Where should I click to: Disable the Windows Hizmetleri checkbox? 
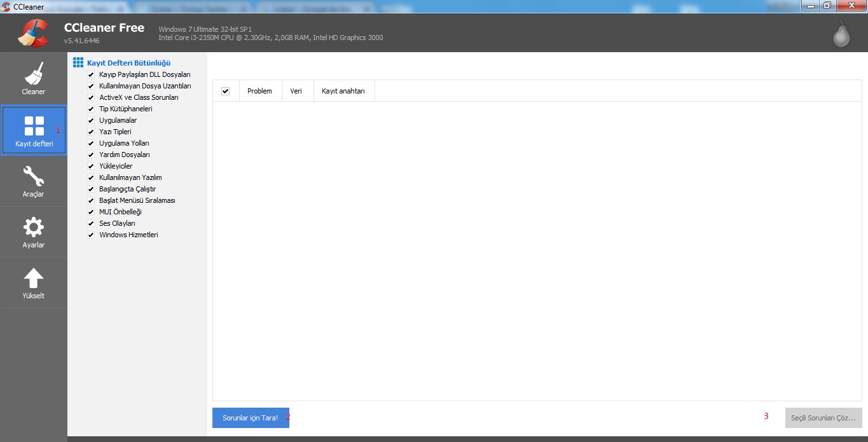coord(91,235)
